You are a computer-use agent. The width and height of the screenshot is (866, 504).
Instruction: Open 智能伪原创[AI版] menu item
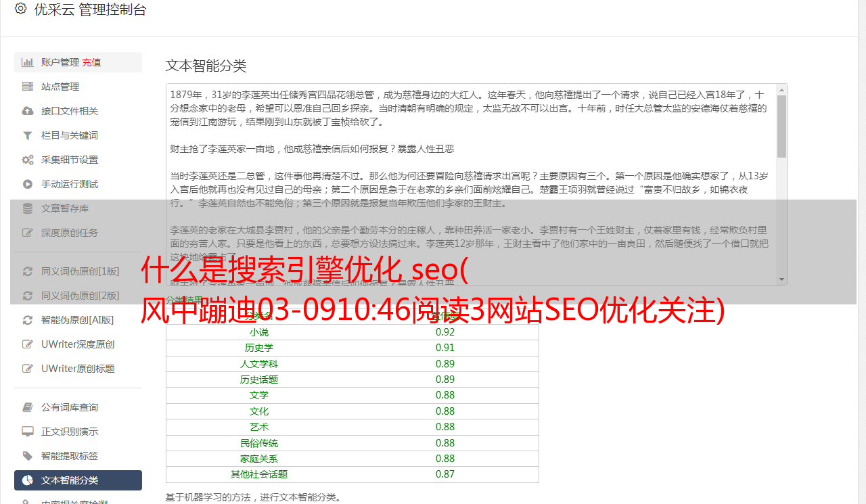pyautogui.click(x=78, y=320)
